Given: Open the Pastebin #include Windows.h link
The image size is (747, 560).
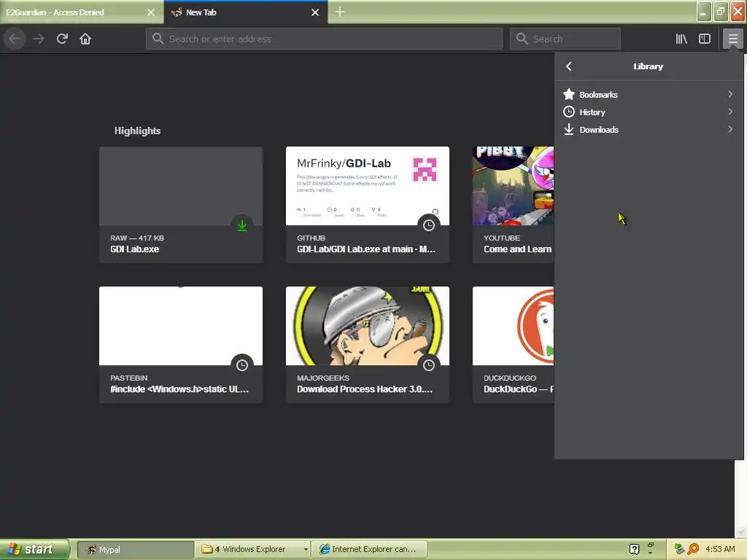Looking at the screenshot, I should point(179,389).
